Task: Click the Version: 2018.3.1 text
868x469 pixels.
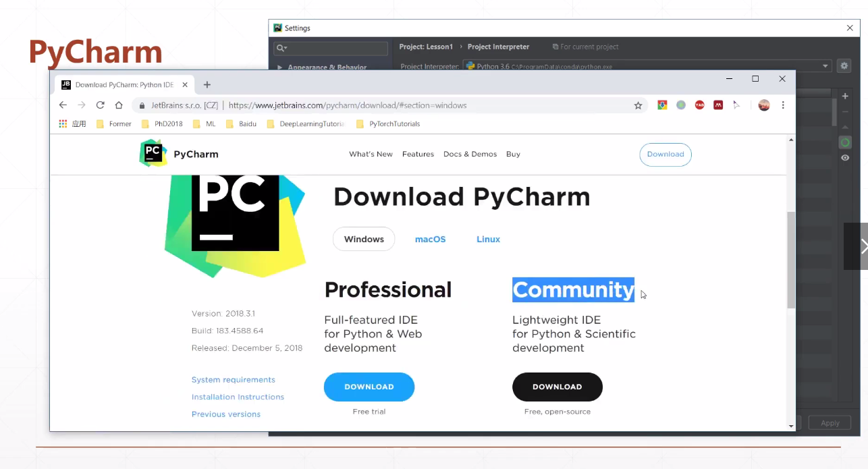Action: tap(223, 314)
